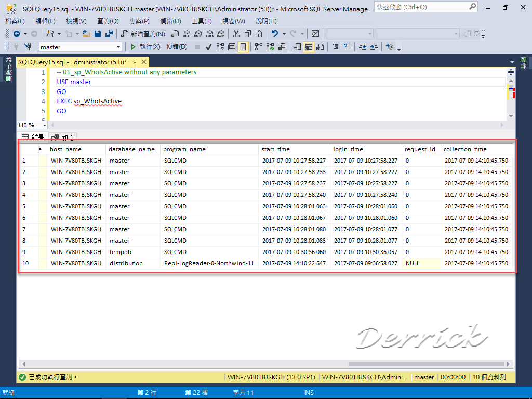
Task: Click the Parse query checkmark icon
Action: pyautogui.click(x=209, y=47)
